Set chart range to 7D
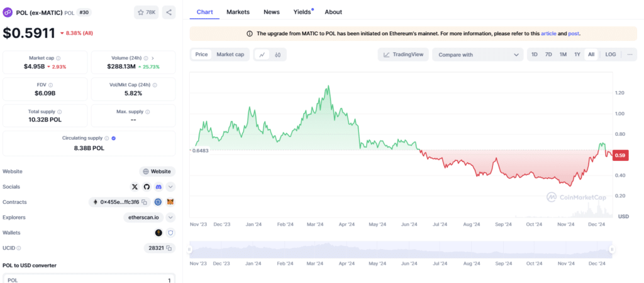 click(548, 54)
